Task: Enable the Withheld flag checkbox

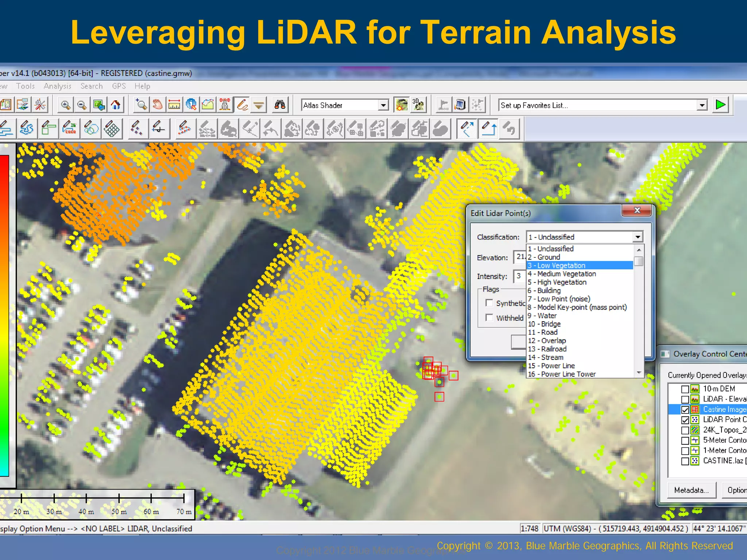Action: click(x=489, y=318)
